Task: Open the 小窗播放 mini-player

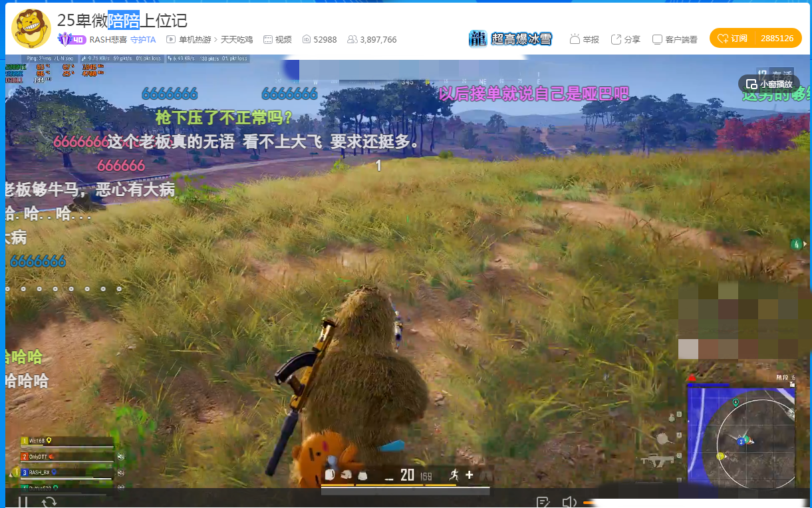Action: pos(769,84)
